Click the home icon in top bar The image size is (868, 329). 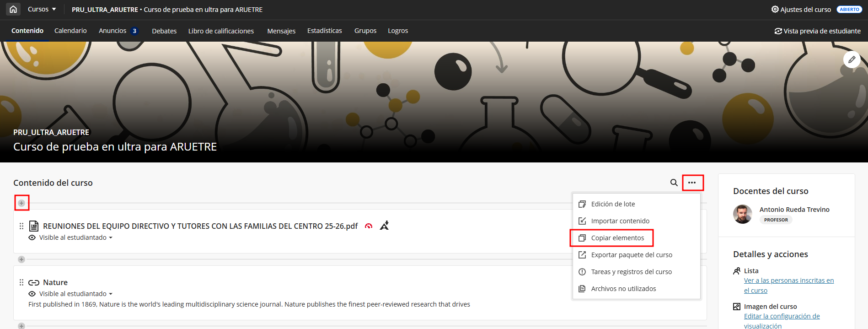coord(13,9)
